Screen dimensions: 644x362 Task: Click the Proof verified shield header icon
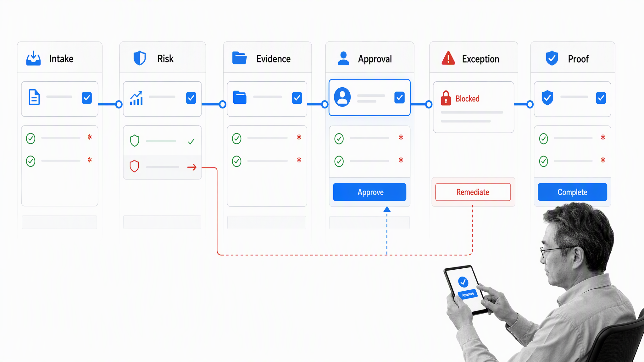[x=552, y=58]
